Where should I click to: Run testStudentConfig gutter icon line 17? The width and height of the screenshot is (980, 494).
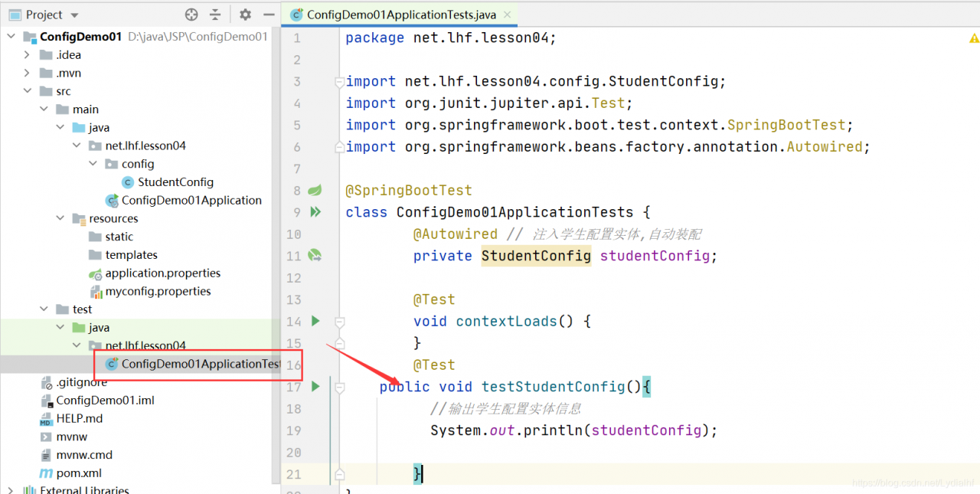coord(315,387)
